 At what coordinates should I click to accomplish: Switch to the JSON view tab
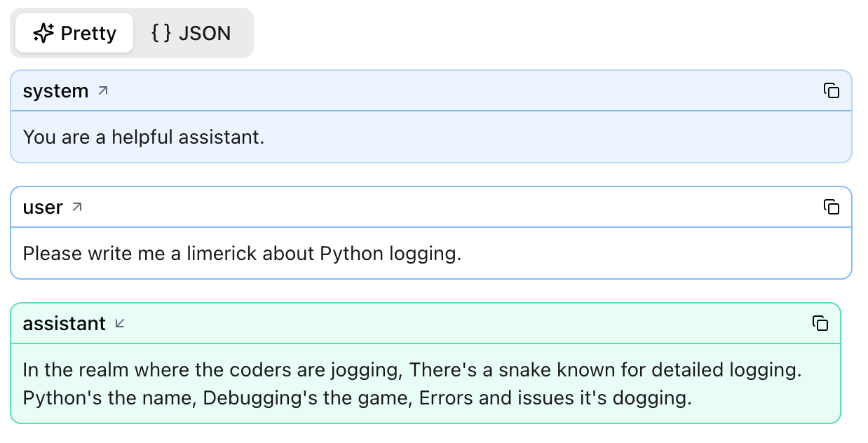coord(191,33)
